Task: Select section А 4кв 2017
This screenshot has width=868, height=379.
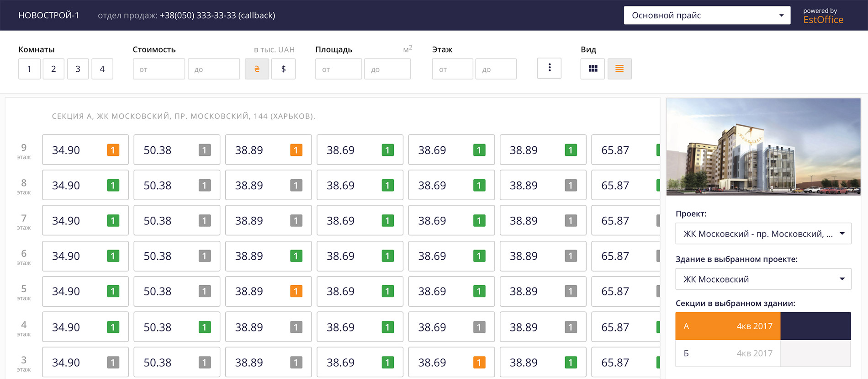Action: click(728, 326)
